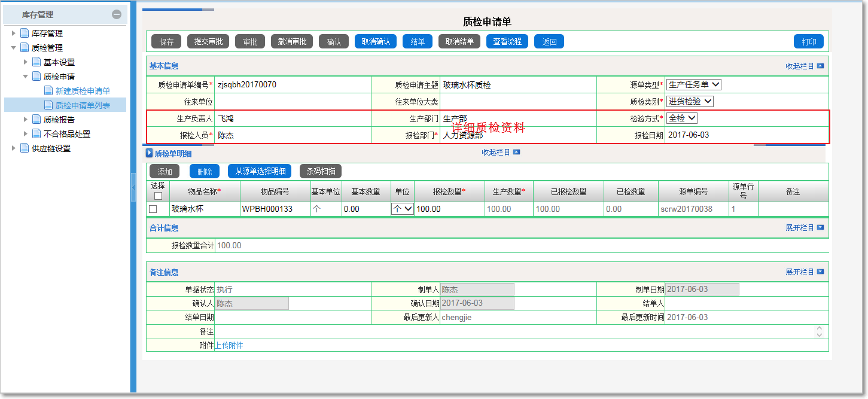Click the 保存 button on the toolbar

coord(166,41)
